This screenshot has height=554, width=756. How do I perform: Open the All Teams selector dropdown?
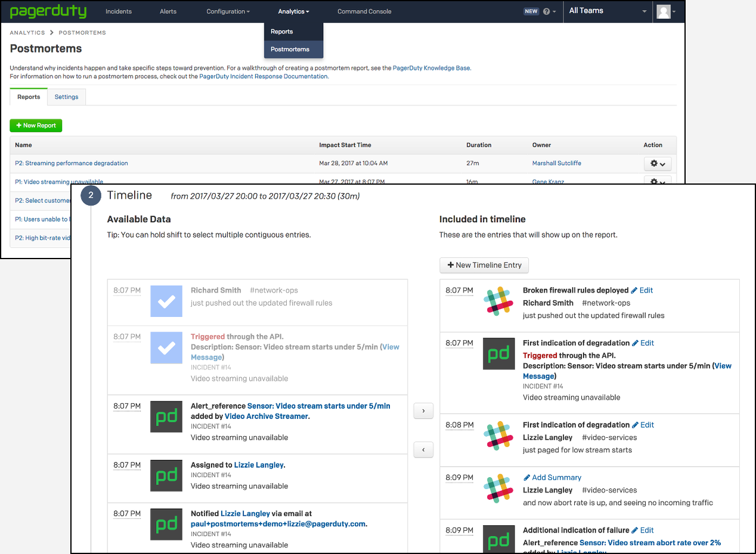(608, 11)
